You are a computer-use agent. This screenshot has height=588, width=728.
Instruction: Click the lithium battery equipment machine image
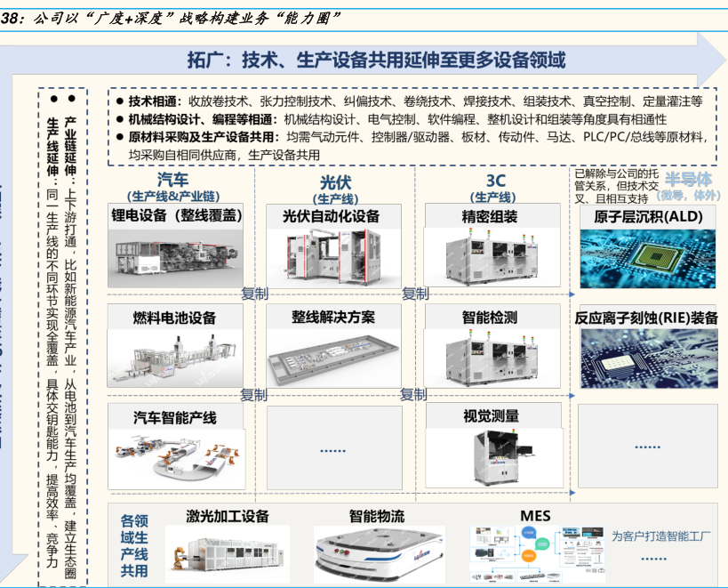tap(176, 254)
